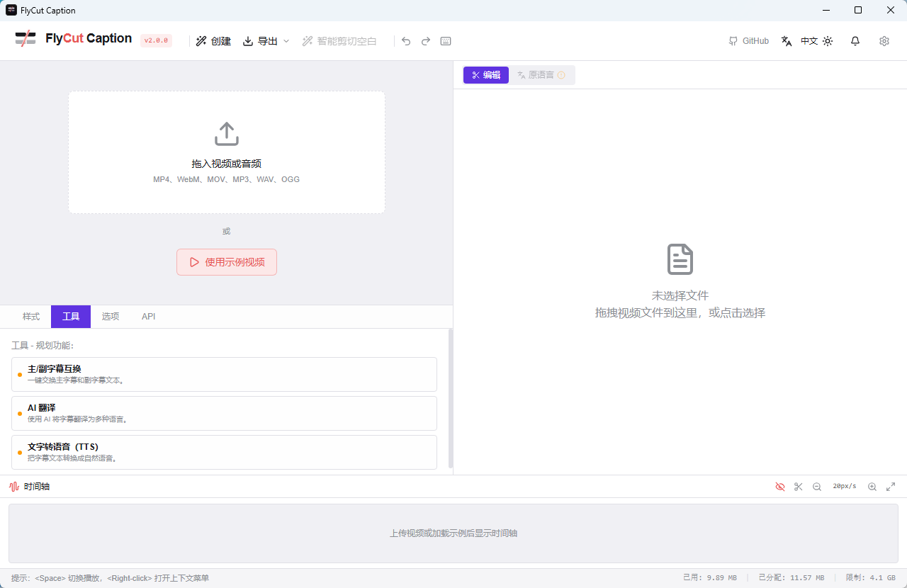Open the 选项 tab
The width and height of the screenshot is (907, 588).
coord(111,317)
